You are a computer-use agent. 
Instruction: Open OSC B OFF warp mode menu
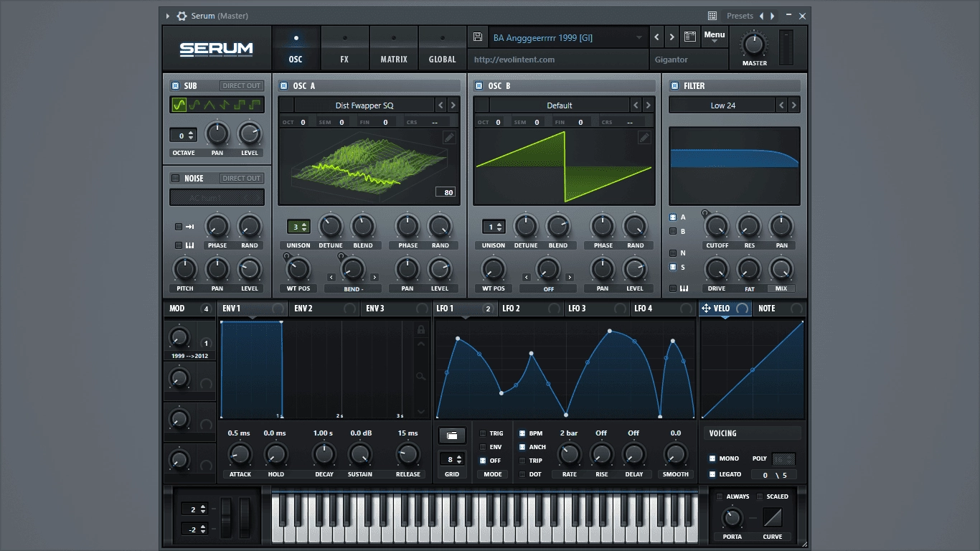click(x=548, y=289)
